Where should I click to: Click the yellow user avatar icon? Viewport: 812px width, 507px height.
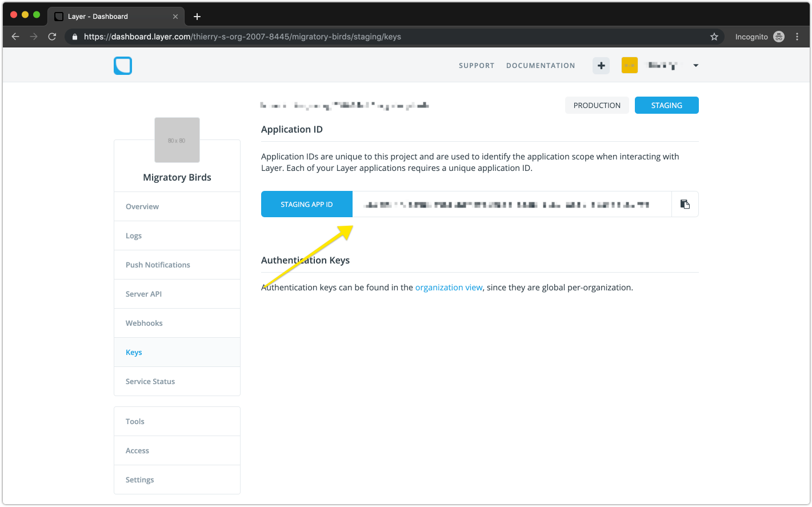coord(630,66)
